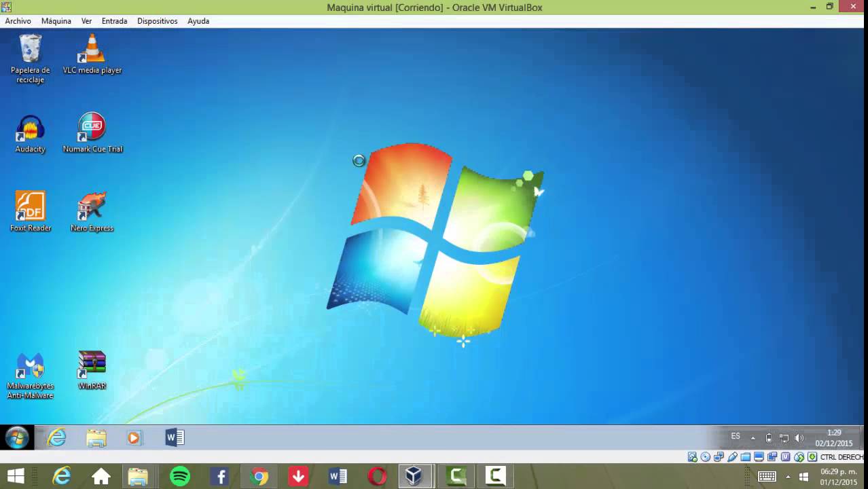Image resolution: width=868 pixels, height=489 pixels.
Task: Click the Windows flag icon in host tray
Action: (x=804, y=477)
